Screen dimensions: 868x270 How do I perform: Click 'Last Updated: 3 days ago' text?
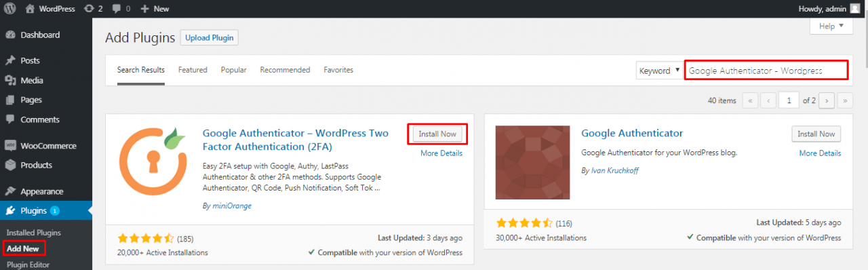(420, 238)
